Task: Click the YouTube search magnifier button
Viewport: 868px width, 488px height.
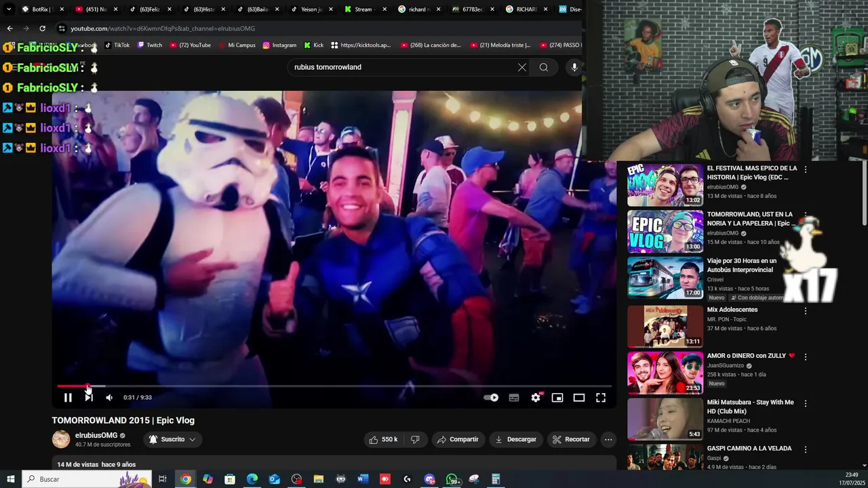Action: click(x=544, y=67)
